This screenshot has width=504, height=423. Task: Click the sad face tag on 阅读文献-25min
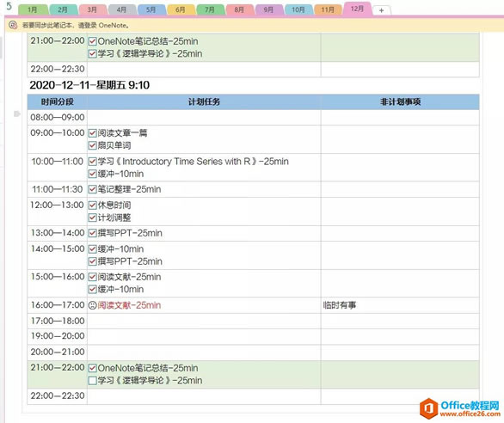(93, 305)
